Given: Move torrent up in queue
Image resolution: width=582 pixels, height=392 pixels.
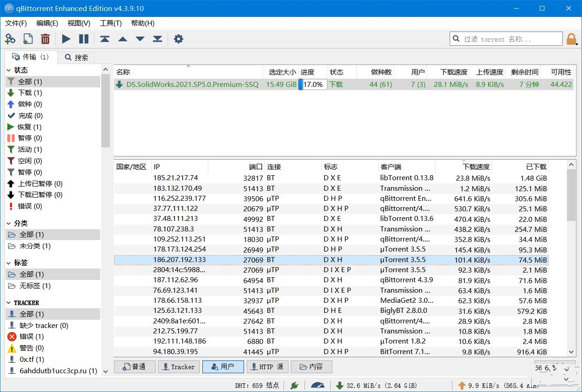Looking at the screenshot, I should point(122,39).
